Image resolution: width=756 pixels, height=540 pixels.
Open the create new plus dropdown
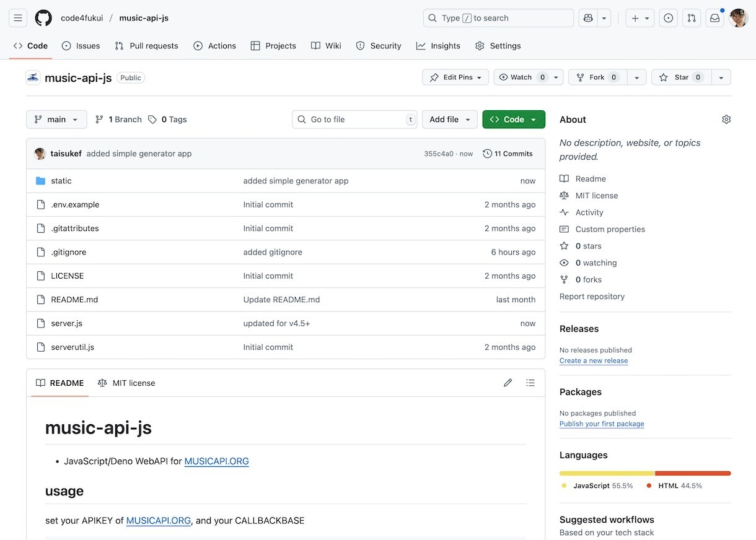click(x=640, y=18)
